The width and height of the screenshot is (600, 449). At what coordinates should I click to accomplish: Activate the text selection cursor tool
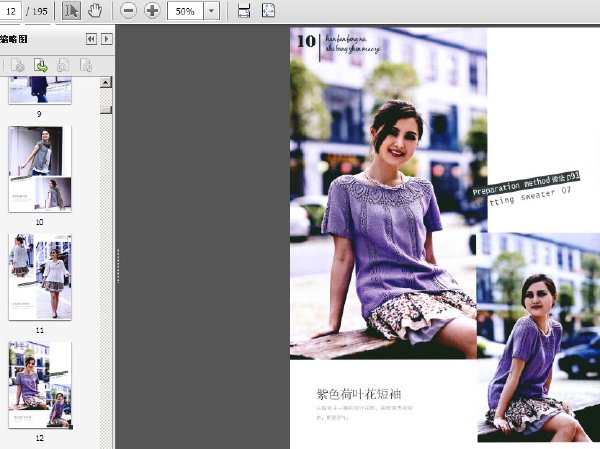click(x=71, y=11)
